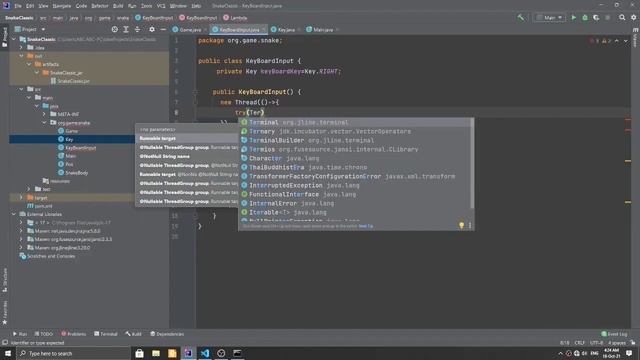Collapse the artifacts folder node
The height and width of the screenshot is (360, 640).
pyautogui.click(x=29, y=64)
